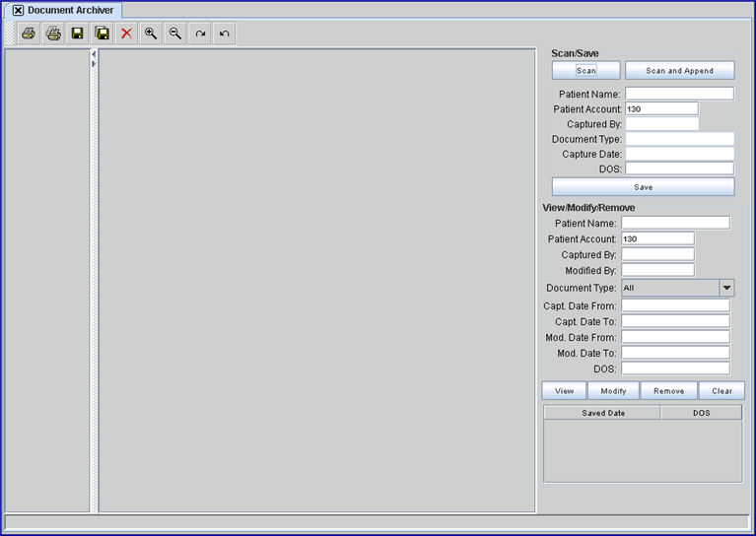Click the Document Type combo box showing All
The height and width of the screenshot is (536, 756).
(678, 288)
